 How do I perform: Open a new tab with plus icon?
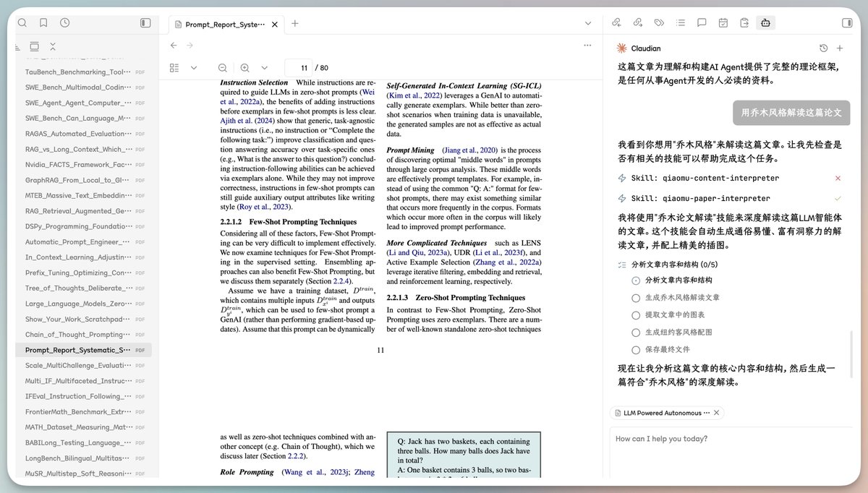pos(295,23)
